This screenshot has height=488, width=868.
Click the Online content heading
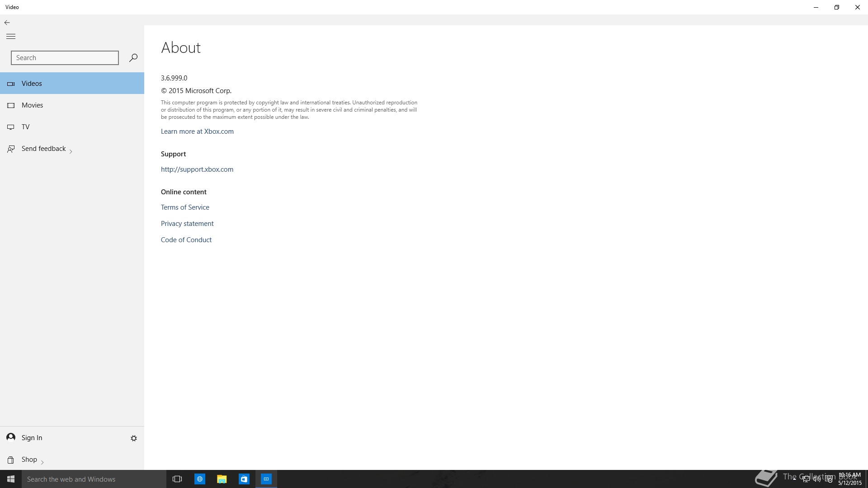coord(184,192)
